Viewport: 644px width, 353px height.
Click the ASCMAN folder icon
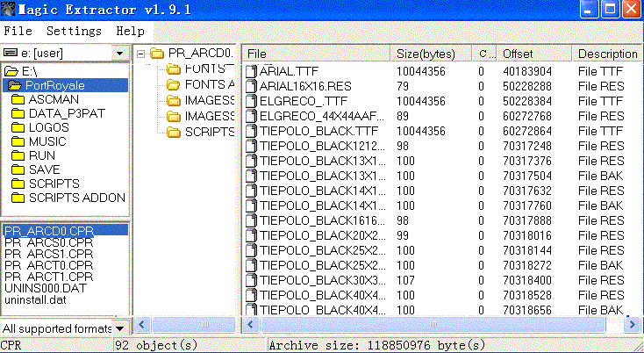pos(18,99)
